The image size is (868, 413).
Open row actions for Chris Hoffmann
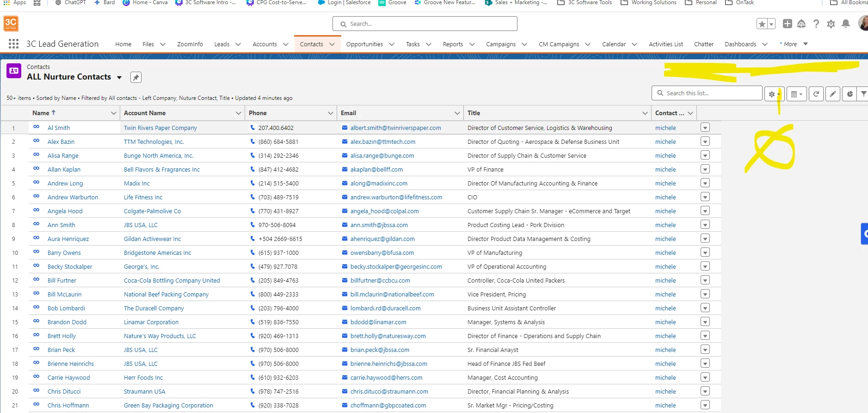pyautogui.click(x=705, y=405)
